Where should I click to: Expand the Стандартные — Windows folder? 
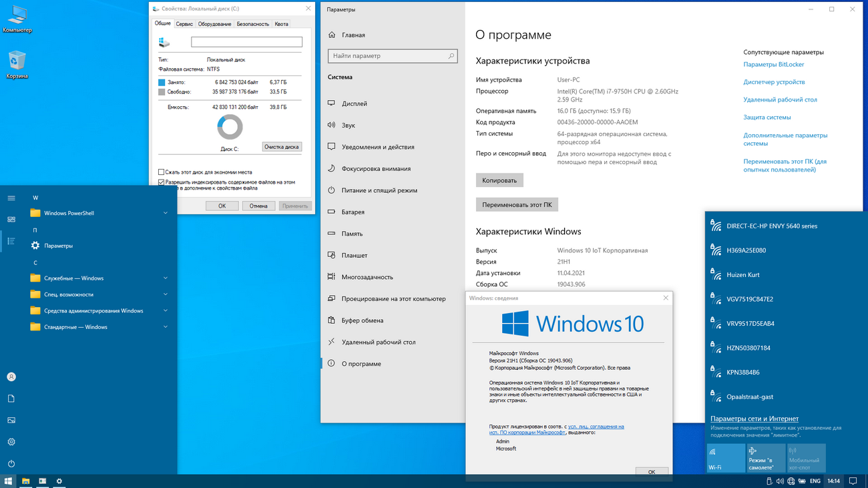(99, 327)
